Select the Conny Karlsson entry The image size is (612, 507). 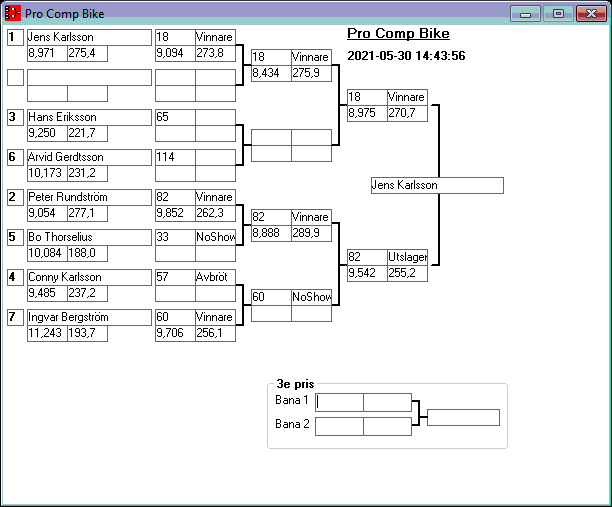(x=88, y=277)
